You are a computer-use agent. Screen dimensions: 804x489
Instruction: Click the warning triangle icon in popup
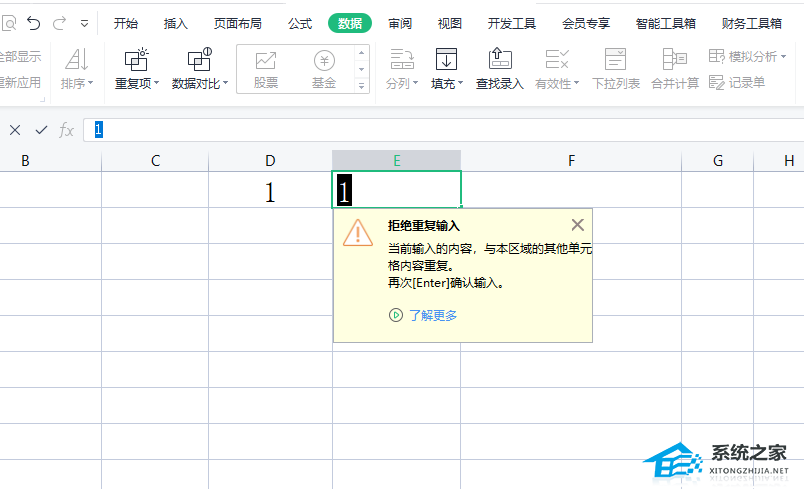(358, 233)
